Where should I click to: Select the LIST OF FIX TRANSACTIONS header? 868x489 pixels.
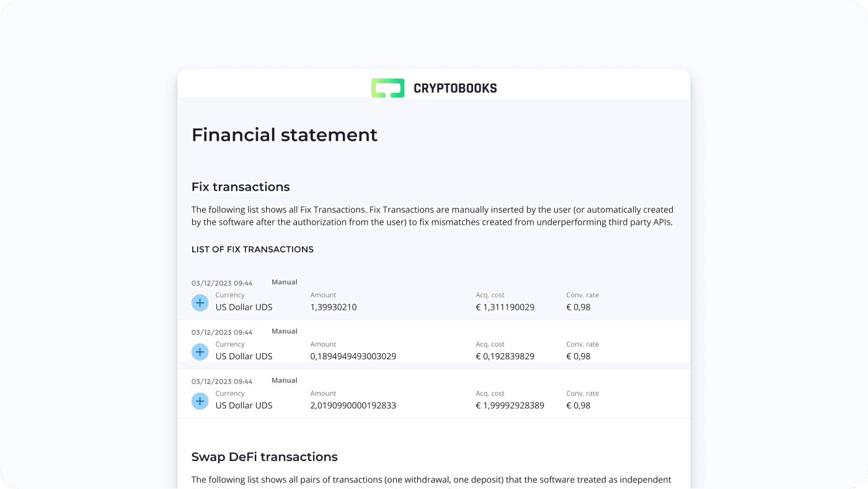252,249
